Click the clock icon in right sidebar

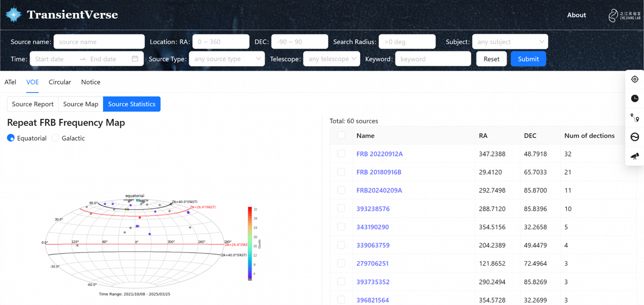pyautogui.click(x=635, y=99)
